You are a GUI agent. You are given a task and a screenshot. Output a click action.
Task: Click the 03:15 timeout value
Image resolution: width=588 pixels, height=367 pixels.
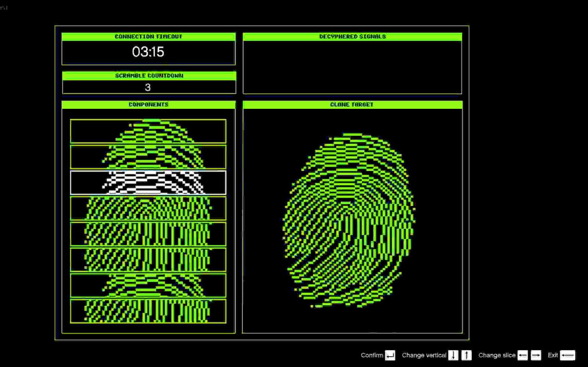coord(148,52)
